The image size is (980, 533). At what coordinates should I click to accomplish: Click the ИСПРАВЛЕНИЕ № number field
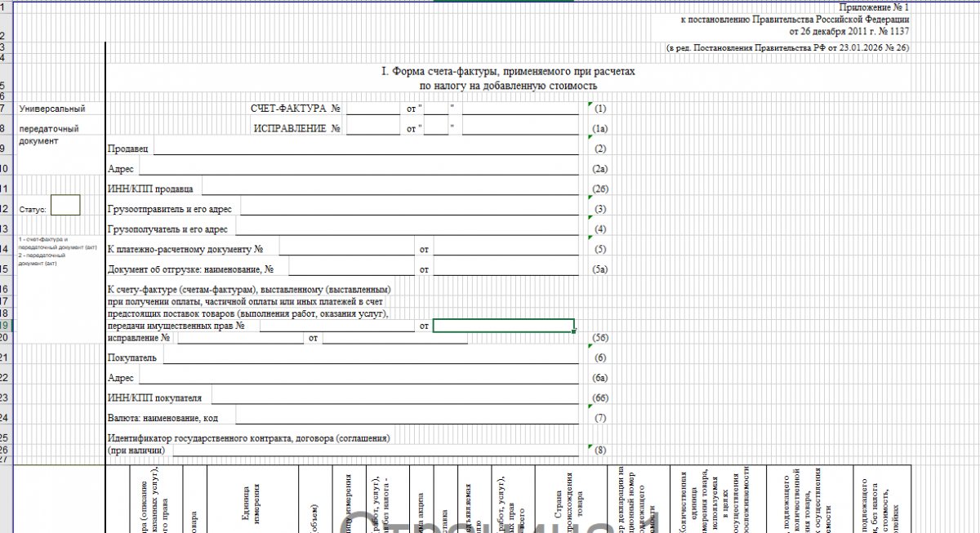pos(373,128)
